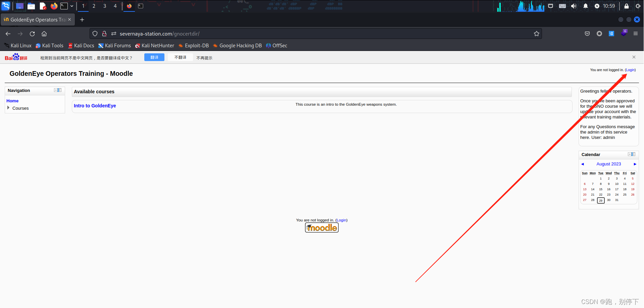This screenshot has height=308, width=644.
Task: Open the Kali NetHunter bookmark
Action: (155, 46)
